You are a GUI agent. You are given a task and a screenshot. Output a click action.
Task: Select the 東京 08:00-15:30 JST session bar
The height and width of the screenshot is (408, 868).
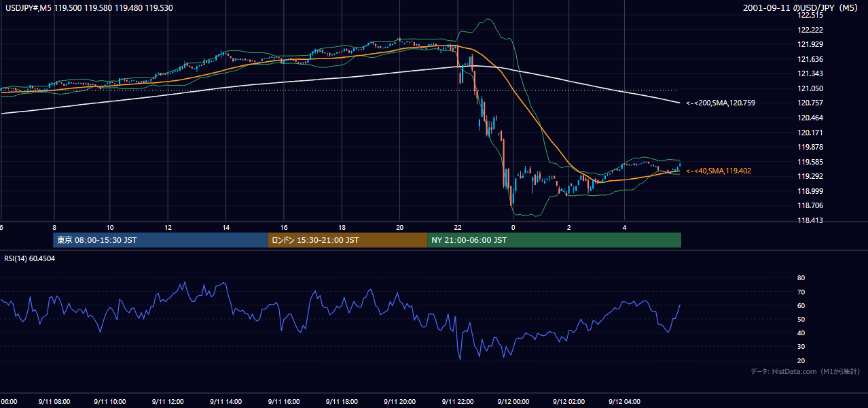point(161,240)
